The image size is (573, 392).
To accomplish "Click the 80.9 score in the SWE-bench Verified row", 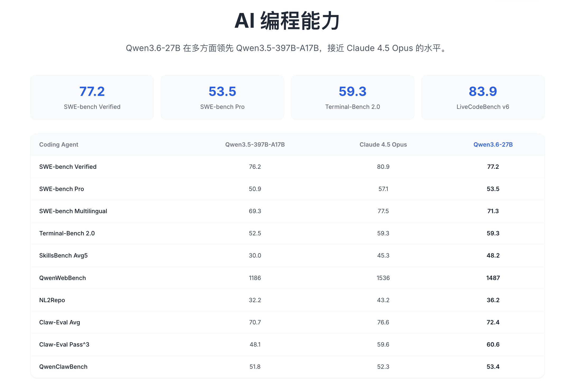I will 383,167.
